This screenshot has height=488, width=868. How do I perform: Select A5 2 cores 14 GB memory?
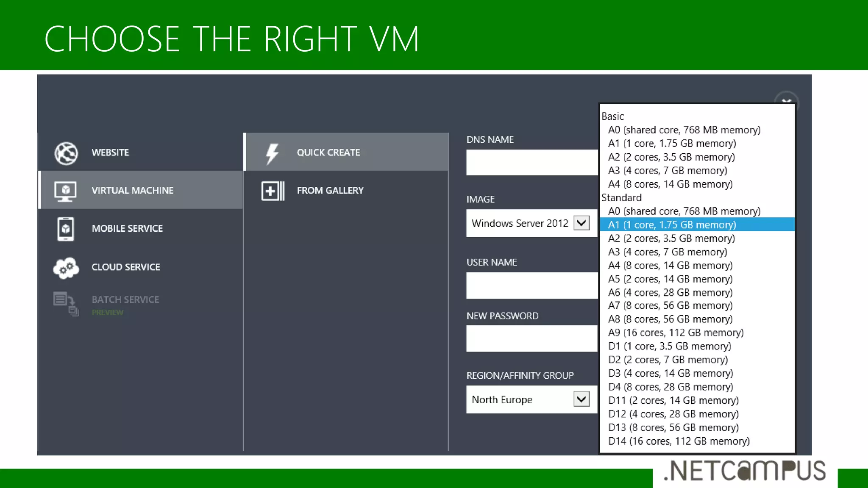click(x=697, y=279)
